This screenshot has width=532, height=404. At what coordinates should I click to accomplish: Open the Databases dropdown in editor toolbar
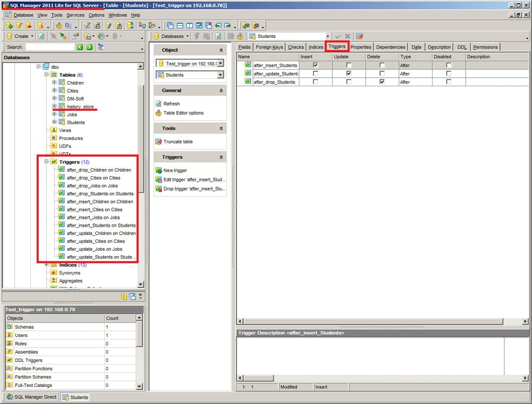tap(187, 36)
